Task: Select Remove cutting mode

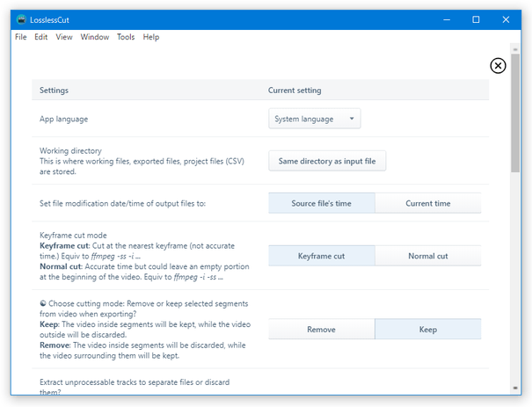Action: coord(322,329)
